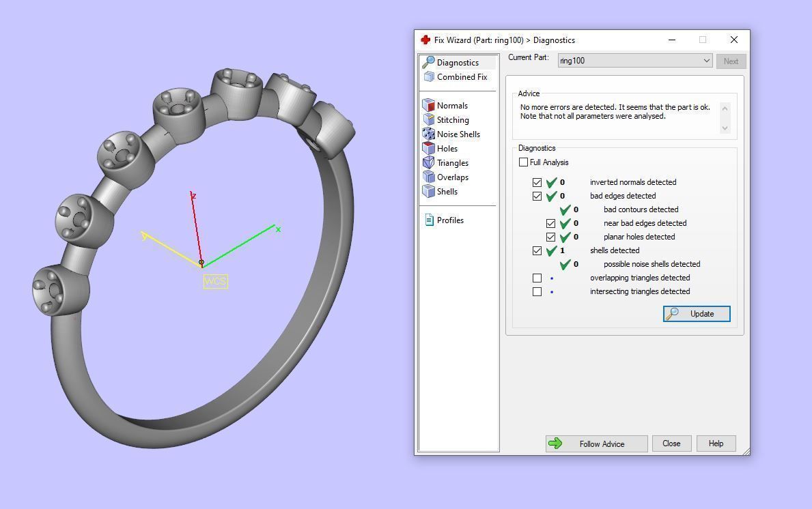Click the Follow Advice button
The image size is (812, 509).
click(x=596, y=444)
